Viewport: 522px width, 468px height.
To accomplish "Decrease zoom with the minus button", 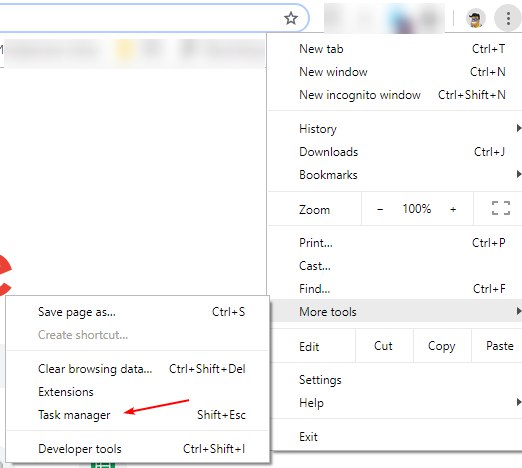I will click(x=380, y=209).
